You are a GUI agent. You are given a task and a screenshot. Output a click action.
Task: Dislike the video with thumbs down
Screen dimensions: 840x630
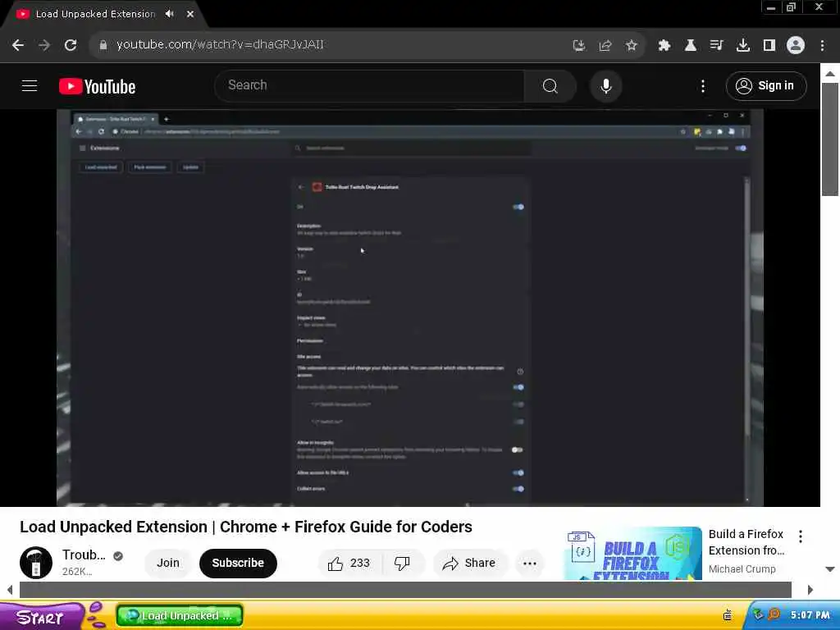[402, 563]
